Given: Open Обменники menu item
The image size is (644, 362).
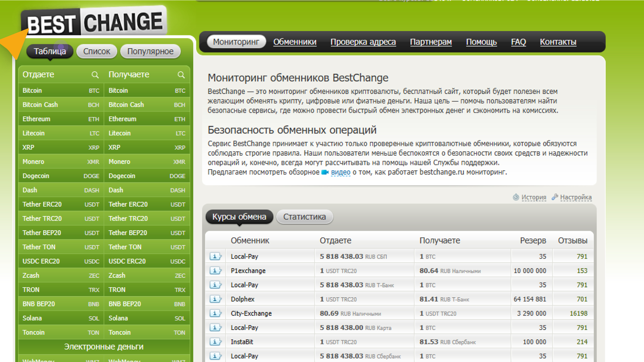Looking at the screenshot, I should [x=294, y=42].
